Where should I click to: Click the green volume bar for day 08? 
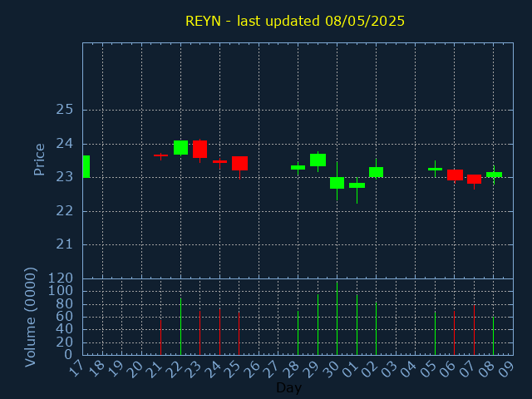[x=493, y=336]
